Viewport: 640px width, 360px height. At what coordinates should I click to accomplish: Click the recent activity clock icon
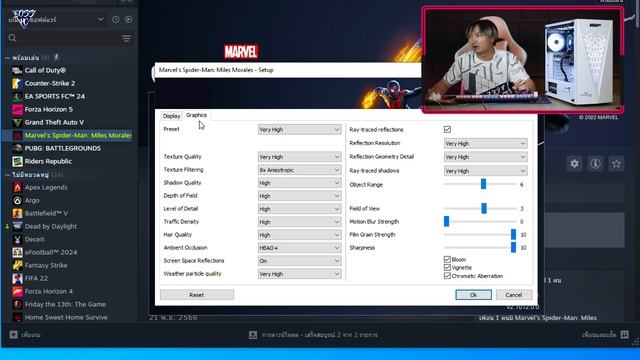[x=116, y=20]
